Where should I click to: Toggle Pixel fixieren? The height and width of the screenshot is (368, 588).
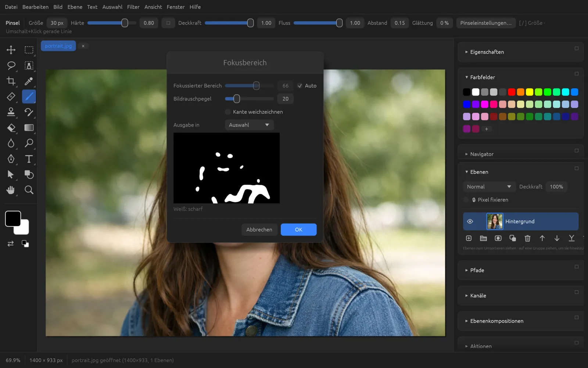click(x=466, y=200)
